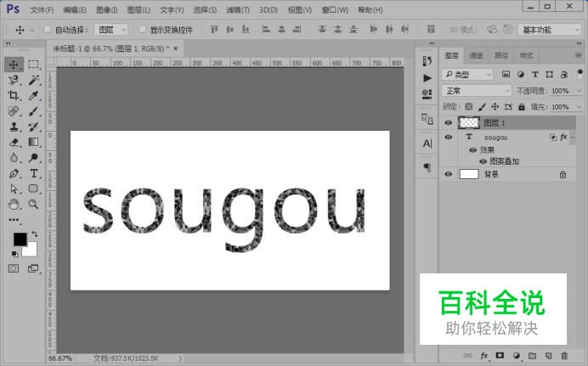Select the Move tool in toolbox

(x=14, y=65)
